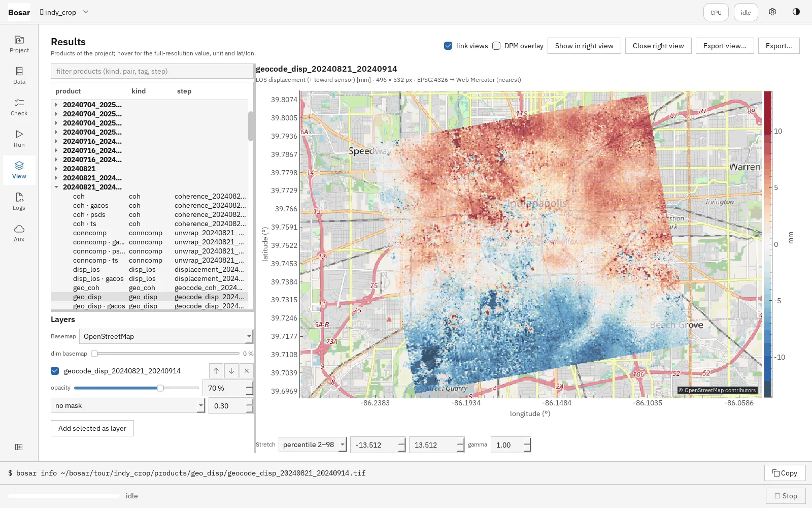Open the Run sidebar section
812x508 pixels.
click(x=19, y=138)
